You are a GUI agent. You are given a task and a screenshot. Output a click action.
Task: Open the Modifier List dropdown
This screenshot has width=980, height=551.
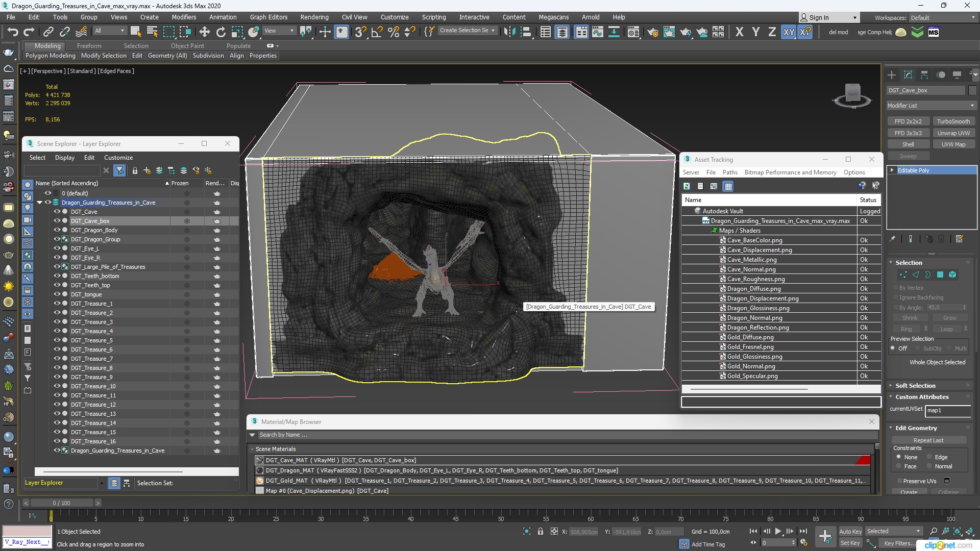[931, 106]
